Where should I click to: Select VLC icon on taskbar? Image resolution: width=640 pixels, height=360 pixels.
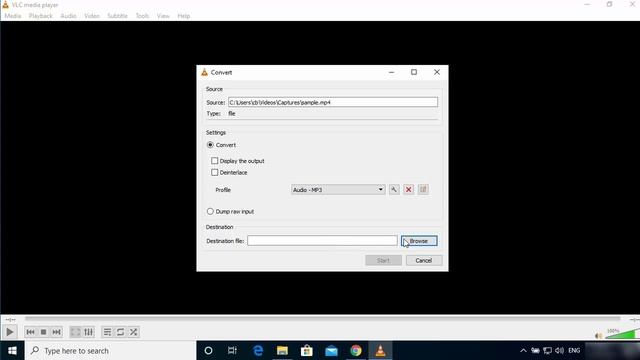[x=380, y=351]
